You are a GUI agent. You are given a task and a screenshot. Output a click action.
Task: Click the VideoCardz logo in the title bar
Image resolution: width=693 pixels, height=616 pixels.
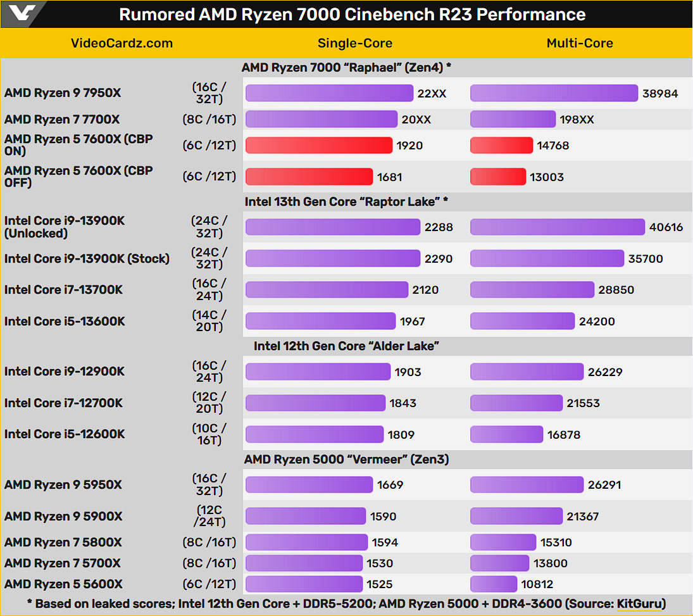pyautogui.click(x=22, y=13)
